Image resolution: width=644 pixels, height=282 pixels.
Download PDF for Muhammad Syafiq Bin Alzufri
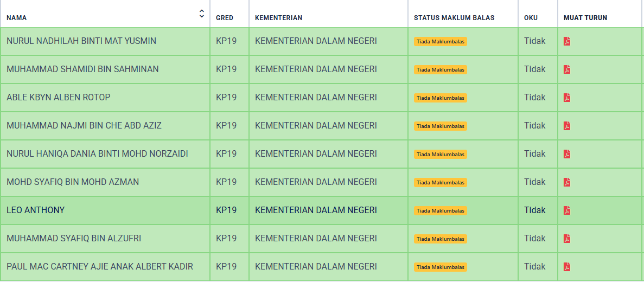click(x=567, y=239)
